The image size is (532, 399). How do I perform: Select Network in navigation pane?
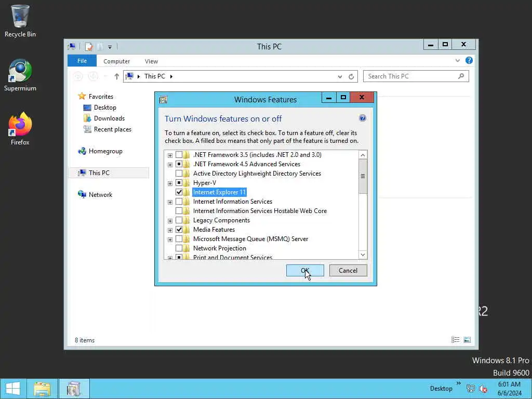pos(100,195)
